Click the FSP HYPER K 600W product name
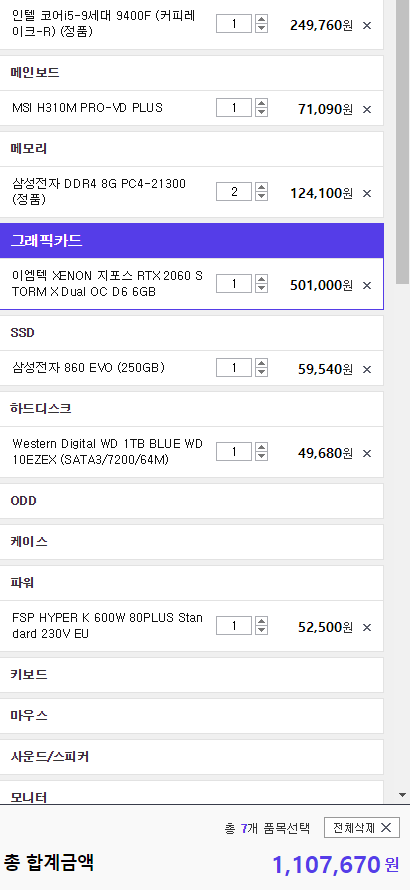The width and height of the screenshot is (410, 890). coord(107,625)
